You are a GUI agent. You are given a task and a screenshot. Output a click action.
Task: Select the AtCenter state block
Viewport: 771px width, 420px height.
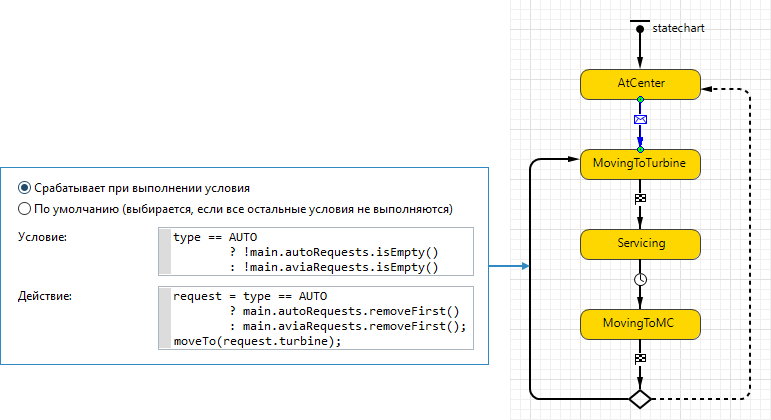[x=640, y=84]
